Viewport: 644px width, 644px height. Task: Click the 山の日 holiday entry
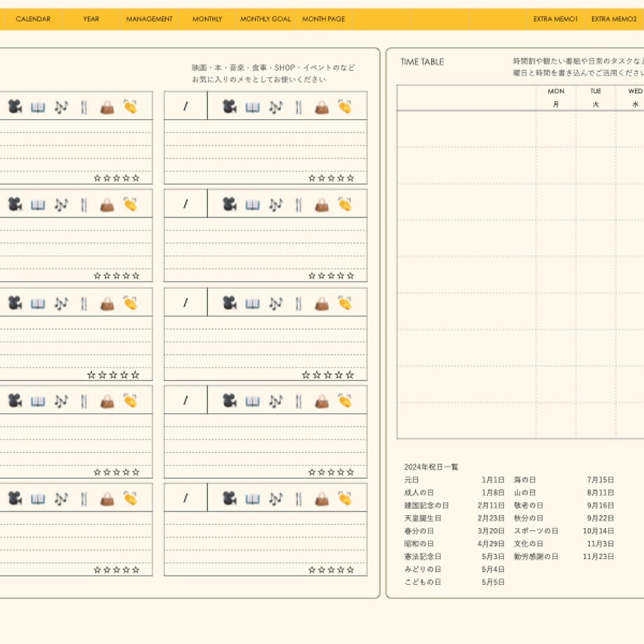pos(524,492)
